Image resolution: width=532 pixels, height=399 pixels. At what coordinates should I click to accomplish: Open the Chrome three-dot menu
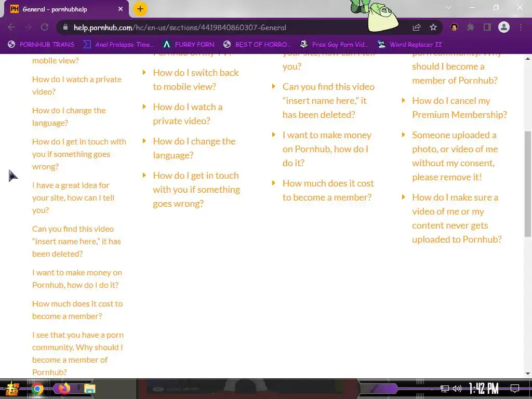521,27
